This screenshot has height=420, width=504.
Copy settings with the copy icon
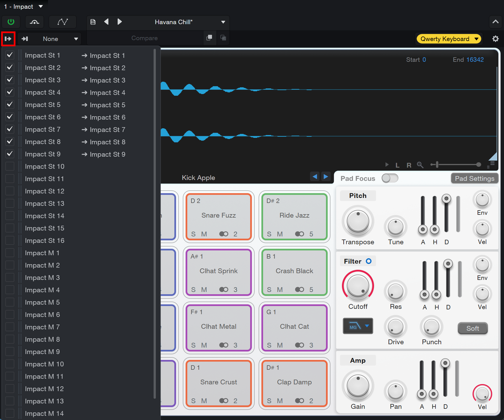[209, 38]
